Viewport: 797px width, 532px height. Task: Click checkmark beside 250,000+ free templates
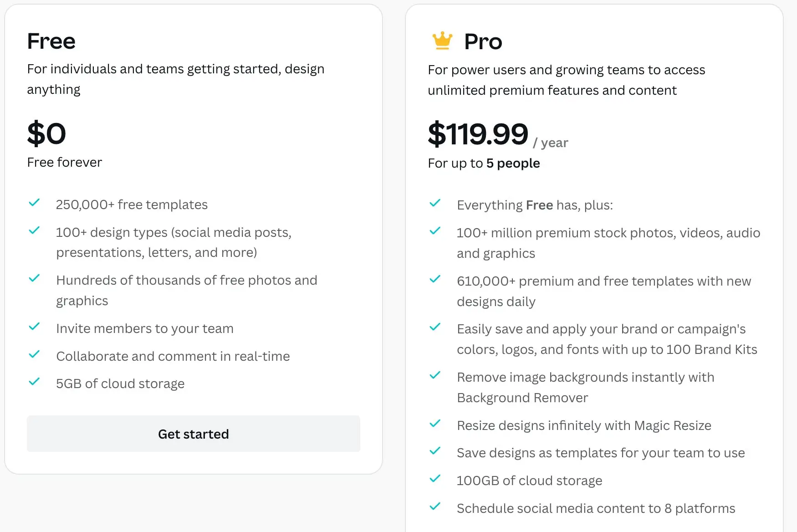pos(34,203)
